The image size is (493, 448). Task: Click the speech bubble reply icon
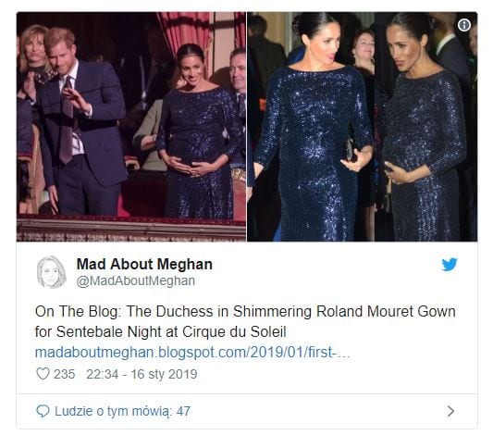(x=43, y=411)
